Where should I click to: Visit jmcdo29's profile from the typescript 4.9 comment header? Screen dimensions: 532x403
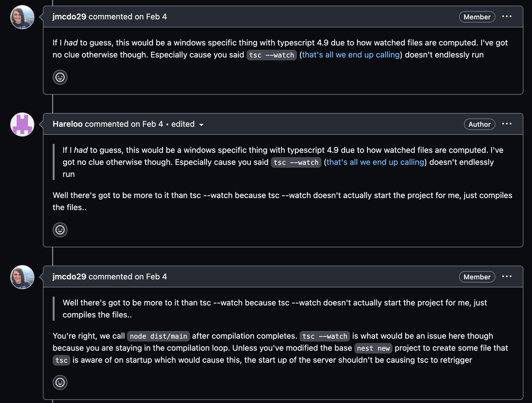70,17
